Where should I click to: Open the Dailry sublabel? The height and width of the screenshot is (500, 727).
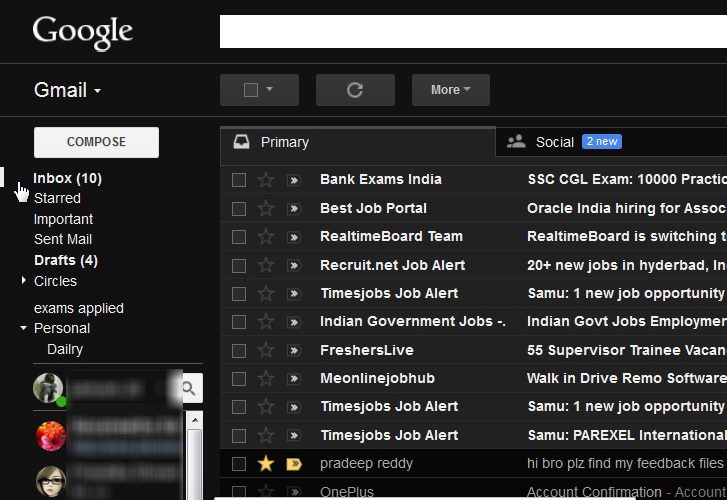(x=65, y=349)
